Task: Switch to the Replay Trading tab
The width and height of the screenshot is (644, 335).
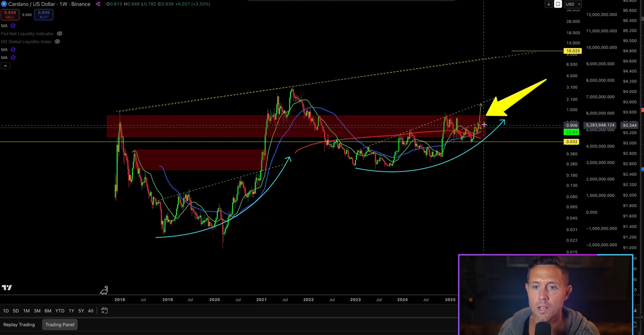Action: pos(19,324)
